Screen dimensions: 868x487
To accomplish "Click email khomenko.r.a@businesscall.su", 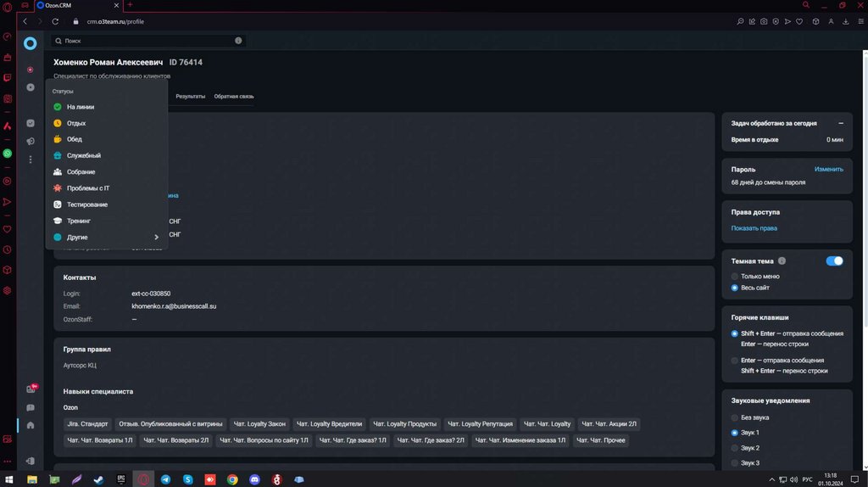I will click(x=174, y=306).
